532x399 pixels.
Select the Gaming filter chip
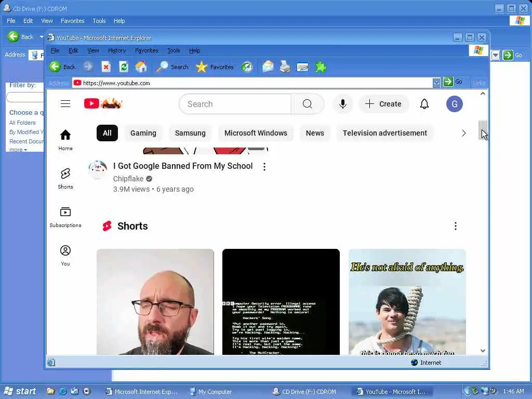coord(143,133)
